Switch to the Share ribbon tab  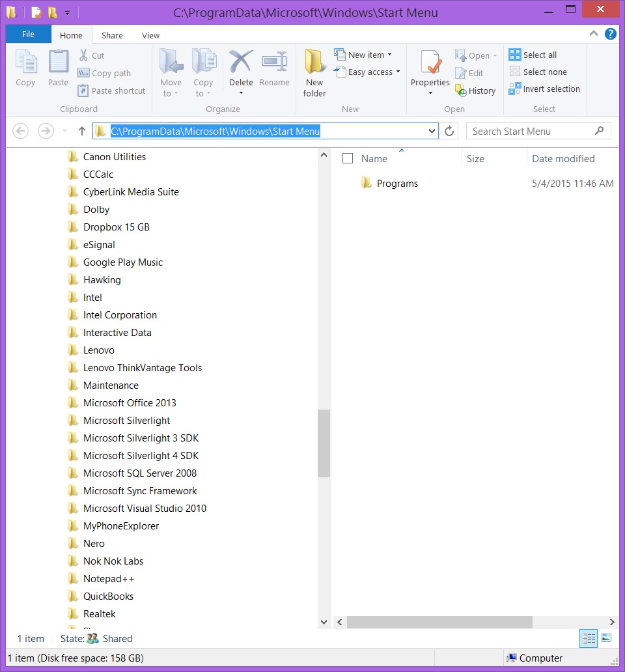tap(112, 35)
